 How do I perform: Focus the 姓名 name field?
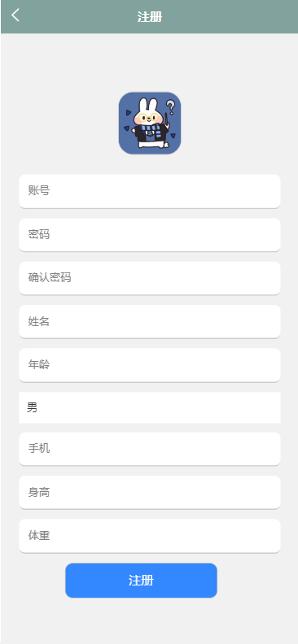(x=150, y=321)
